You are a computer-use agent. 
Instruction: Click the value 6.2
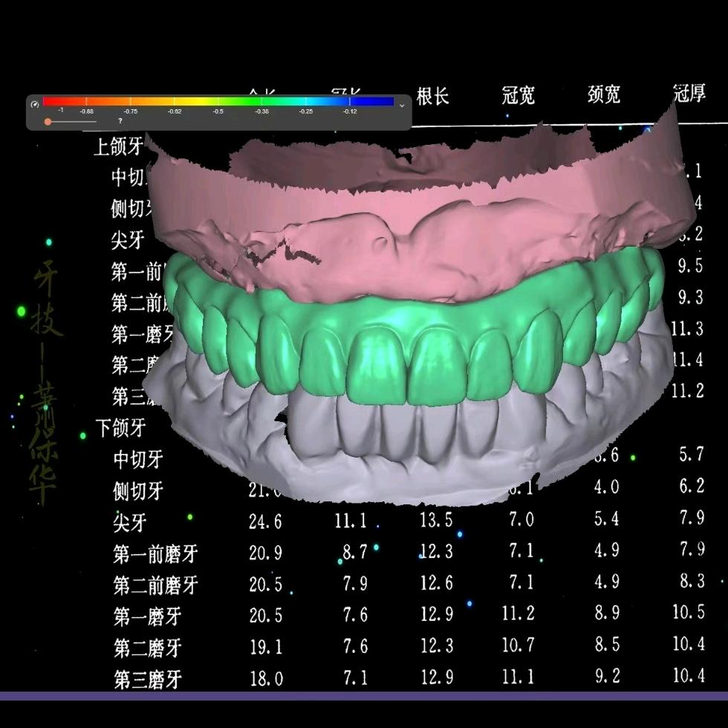692,486
